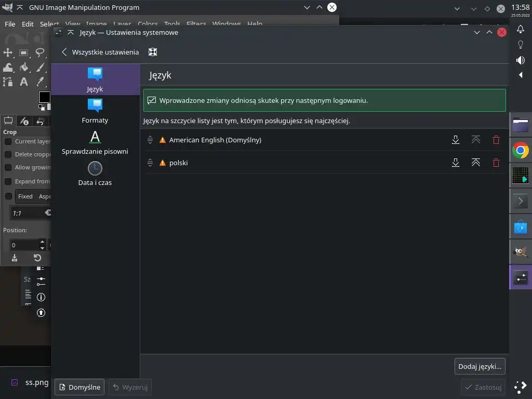This screenshot has height=399, width=532.
Task: Open the GIMP File menu
Action: click(x=10, y=24)
